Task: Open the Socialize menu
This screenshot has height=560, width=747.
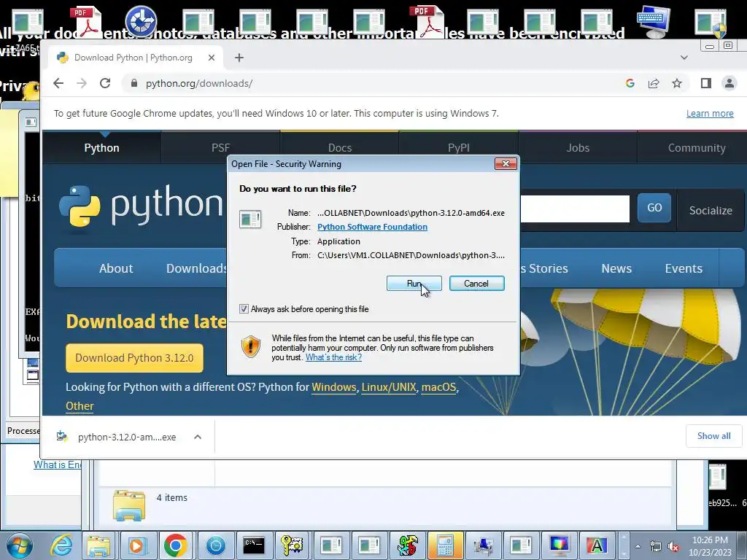Action: point(711,211)
